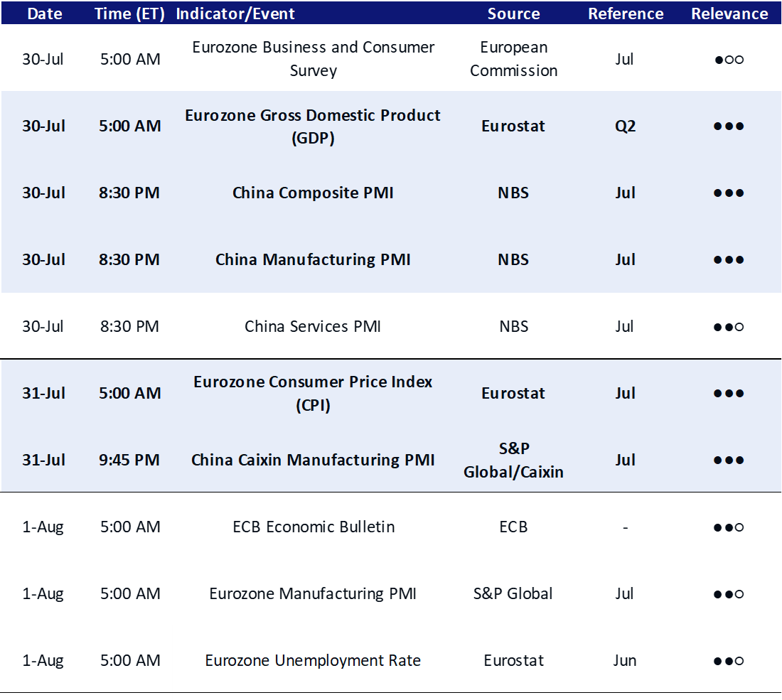Viewport: 782px width, 700px height.
Task: Click relevance dots for Eurozone CPI
Action: pos(729,394)
